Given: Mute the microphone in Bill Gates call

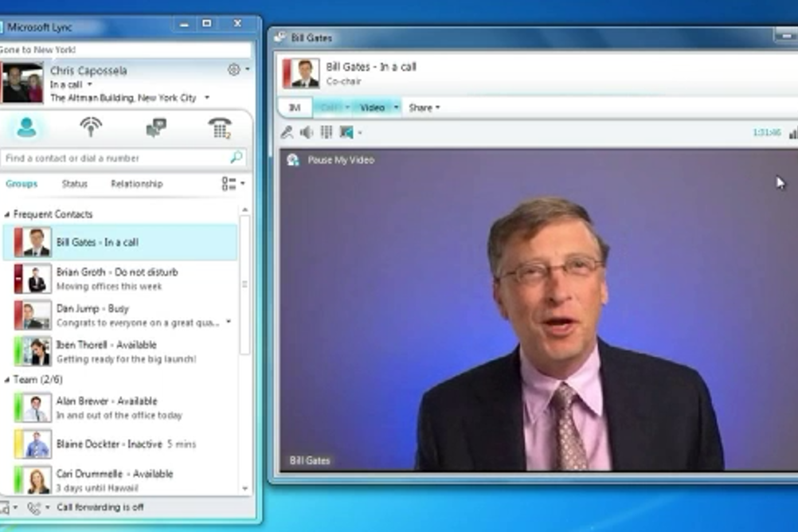Looking at the screenshot, I should [287, 132].
